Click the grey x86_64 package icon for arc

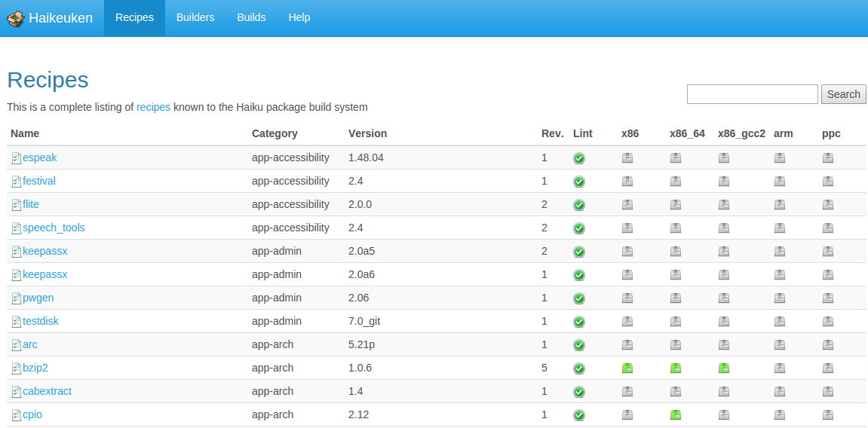[676, 345]
